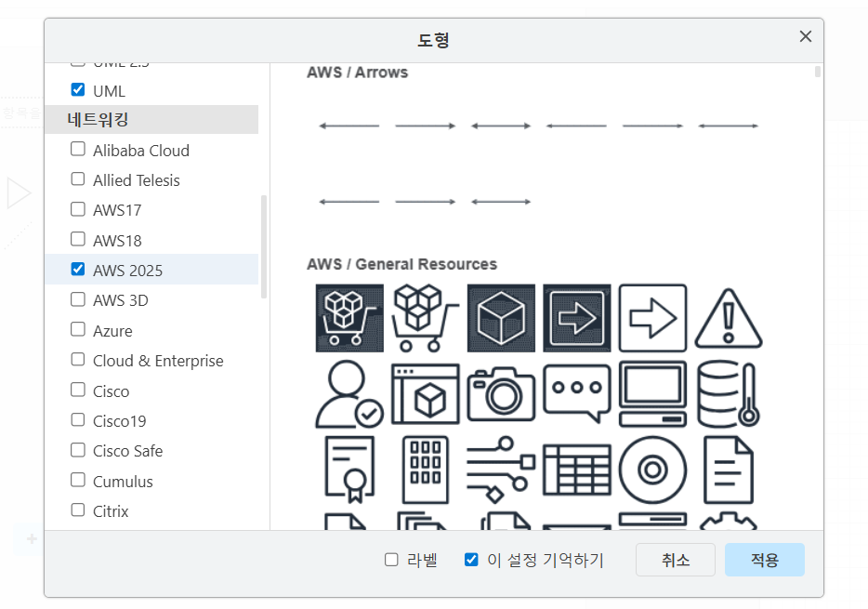Click the shape preview pane scrollbar
The height and width of the screenshot is (609, 868).
click(818, 72)
